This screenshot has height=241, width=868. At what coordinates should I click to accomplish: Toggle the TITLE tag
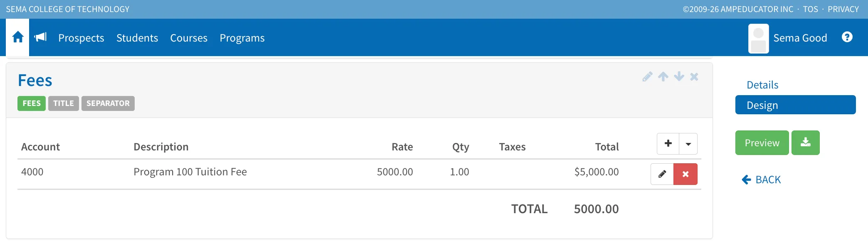click(64, 103)
